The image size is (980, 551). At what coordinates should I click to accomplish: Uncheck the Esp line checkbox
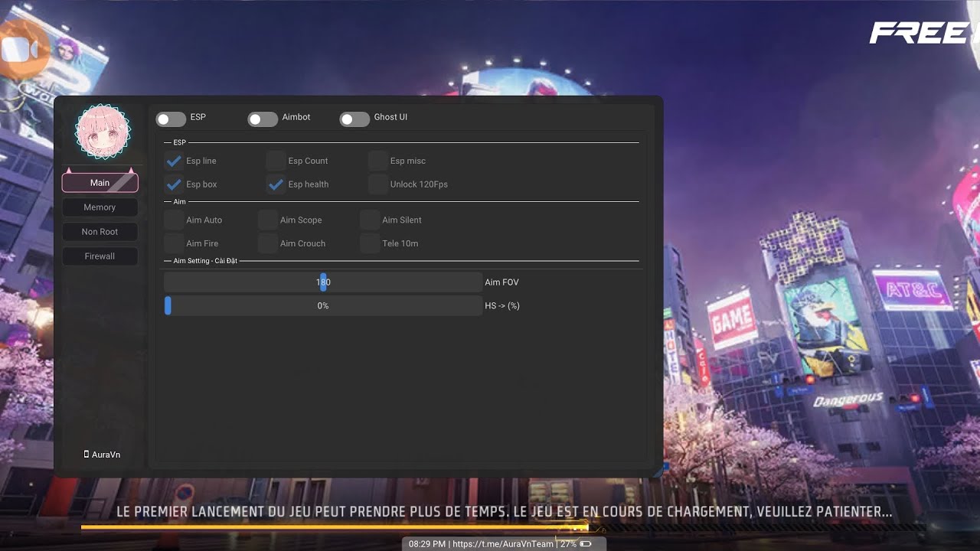[x=174, y=161]
